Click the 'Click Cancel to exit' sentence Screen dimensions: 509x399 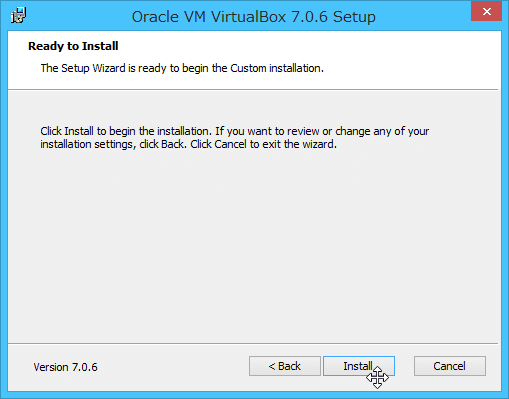point(263,144)
